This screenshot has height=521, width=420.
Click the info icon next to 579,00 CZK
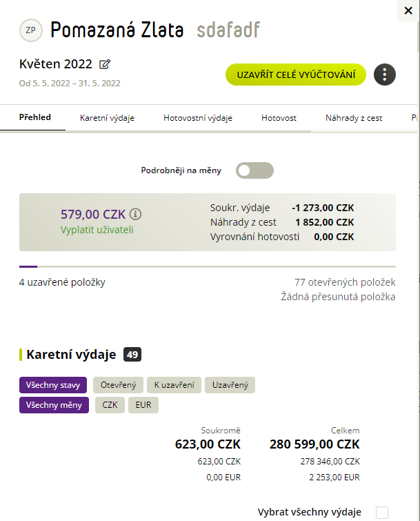[x=135, y=214]
